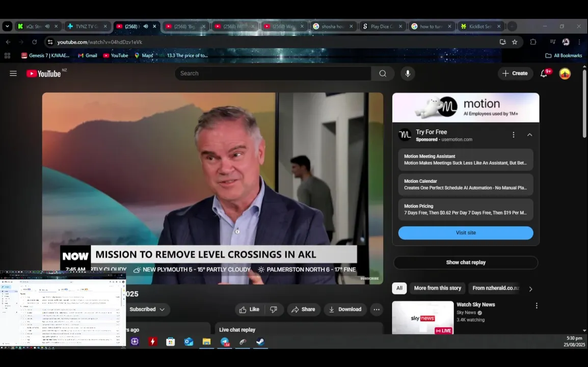Open Telegram from the taskbar
The width and height of the screenshot is (588, 367).
[x=225, y=342]
